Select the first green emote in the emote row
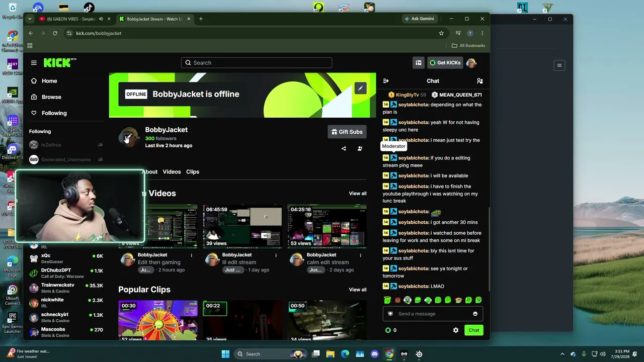Screen dimensions: 644x362 point(387,300)
